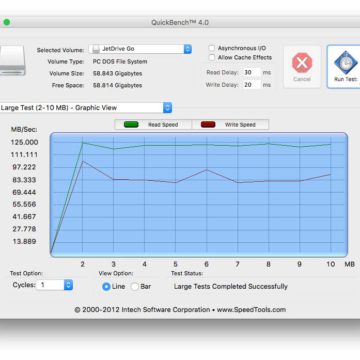Click the QuickBench 4.0 title text
This screenshot has height=360, width=360.
180,22
